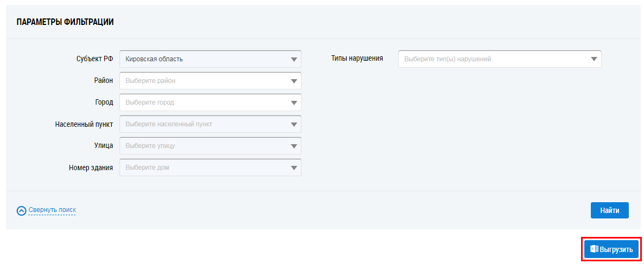Click the arrow of the Типы нарушения dropdown

(x=594, y=59)
